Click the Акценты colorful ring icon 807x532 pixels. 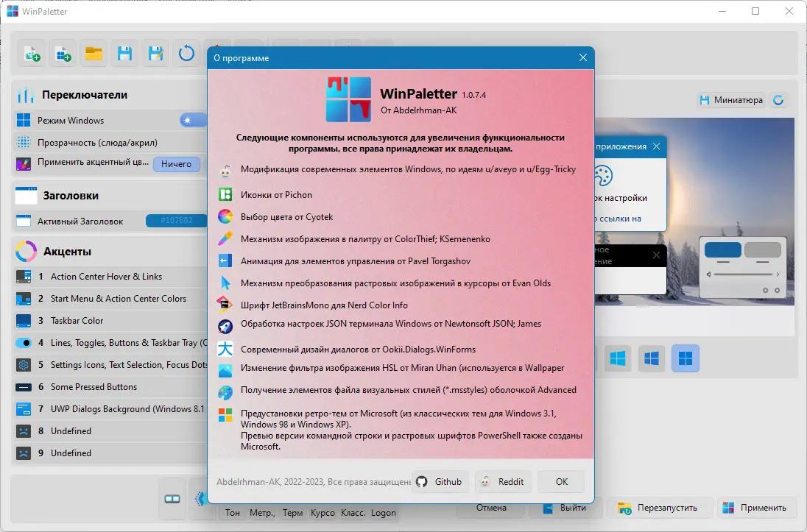point(26,252)
